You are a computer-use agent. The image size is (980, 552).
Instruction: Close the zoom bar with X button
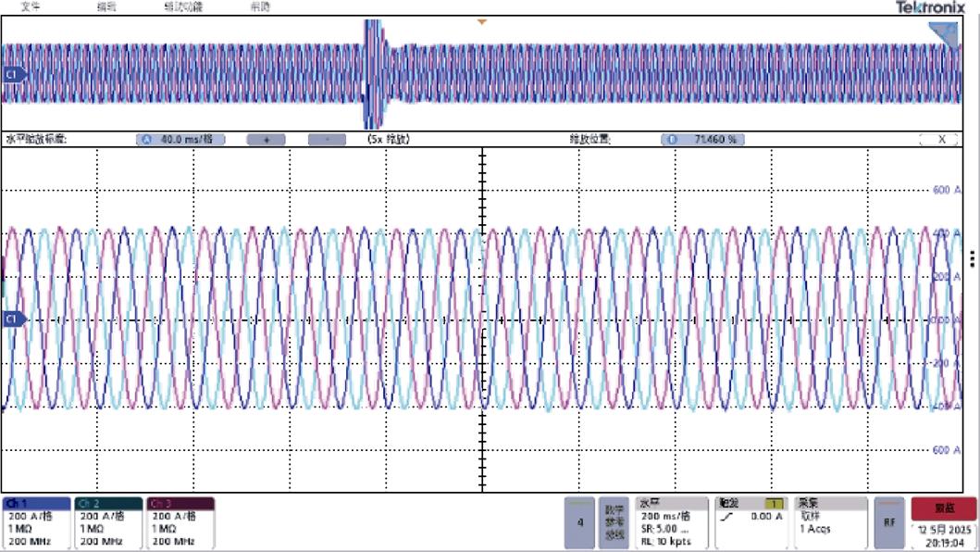point(942,140)
